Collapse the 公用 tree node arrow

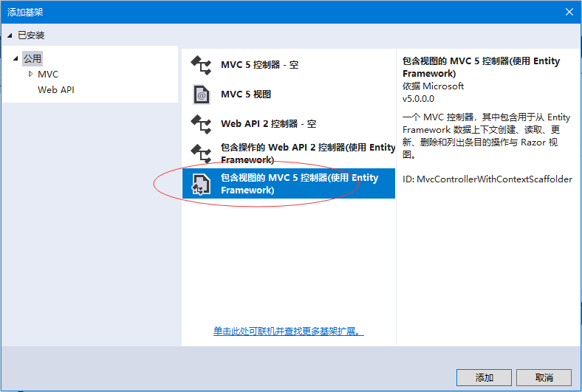(x=16, y=58)
